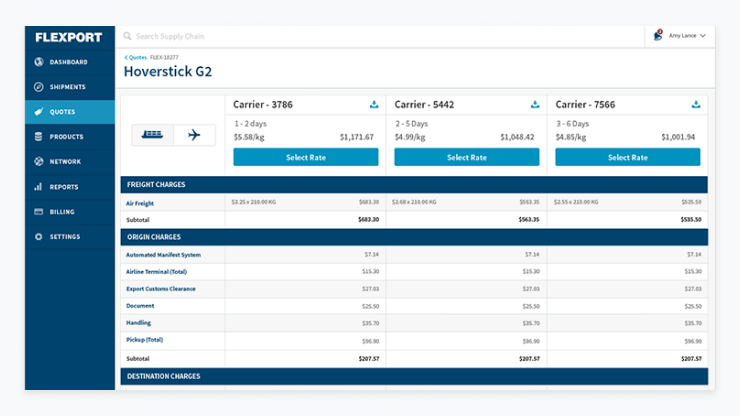This screenshot has height=416, width=740.
Task: Click the Export Customs Clearance link
Action: [160, 289]
